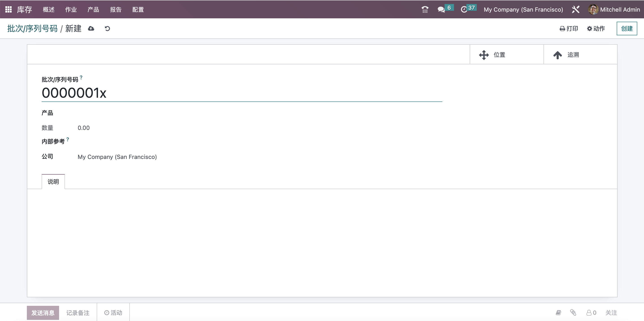The height and width of the screenshot is (321, 644).
Task: Click in the 说明 description text area
Action: 322,242
